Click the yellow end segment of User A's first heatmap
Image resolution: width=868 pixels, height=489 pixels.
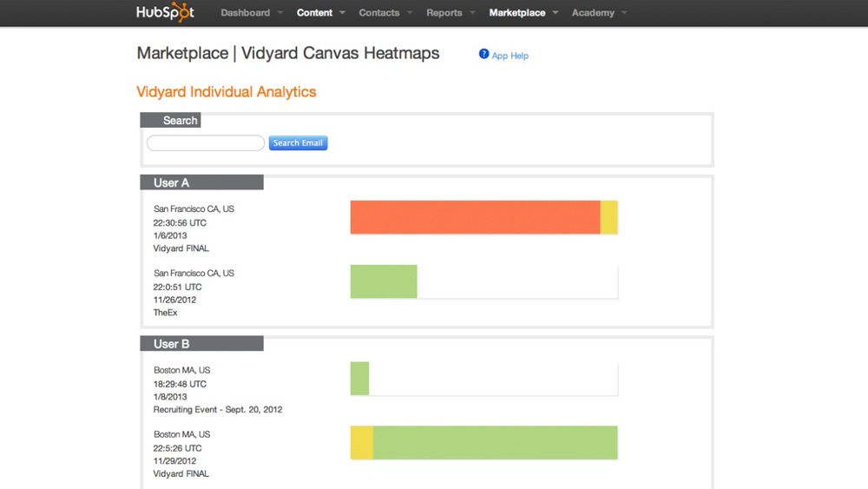click(609, 217)
